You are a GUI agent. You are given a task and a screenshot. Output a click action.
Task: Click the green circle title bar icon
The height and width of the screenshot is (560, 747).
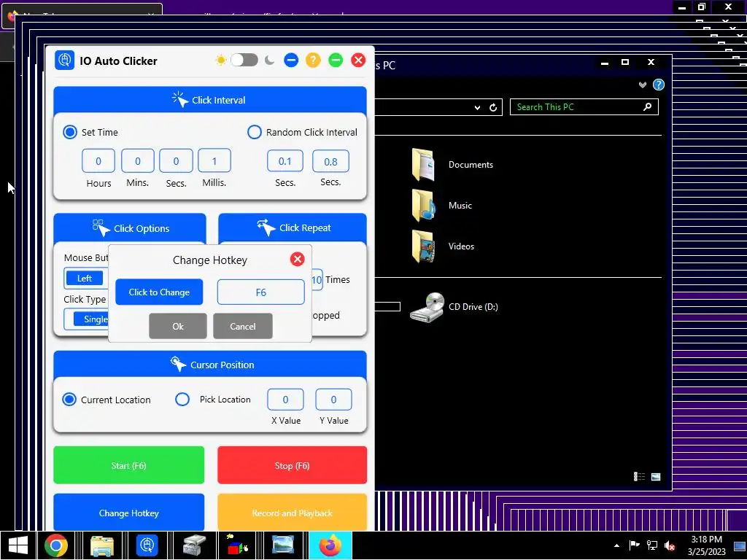pos(336,60)
